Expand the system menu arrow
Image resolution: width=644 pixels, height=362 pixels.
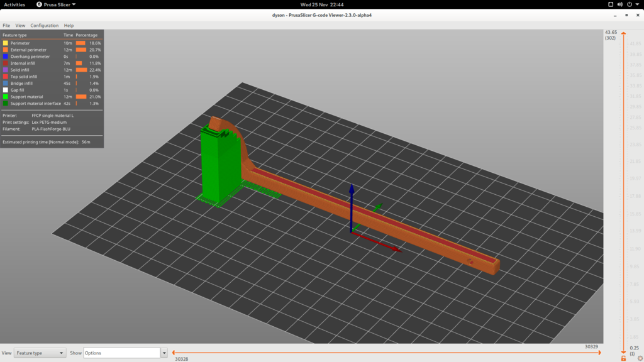point(638,4)
